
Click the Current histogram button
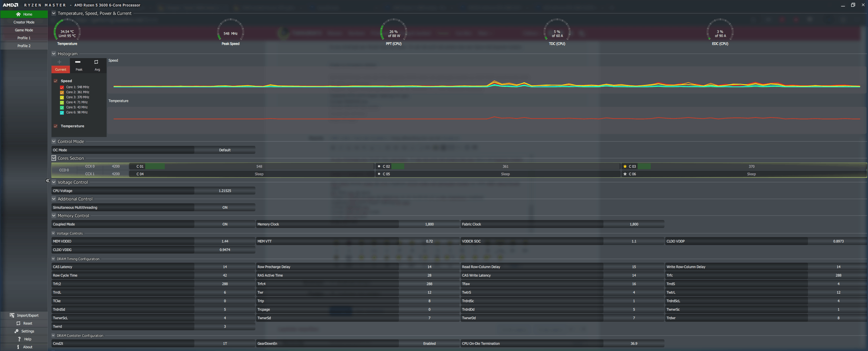point(61,69)
